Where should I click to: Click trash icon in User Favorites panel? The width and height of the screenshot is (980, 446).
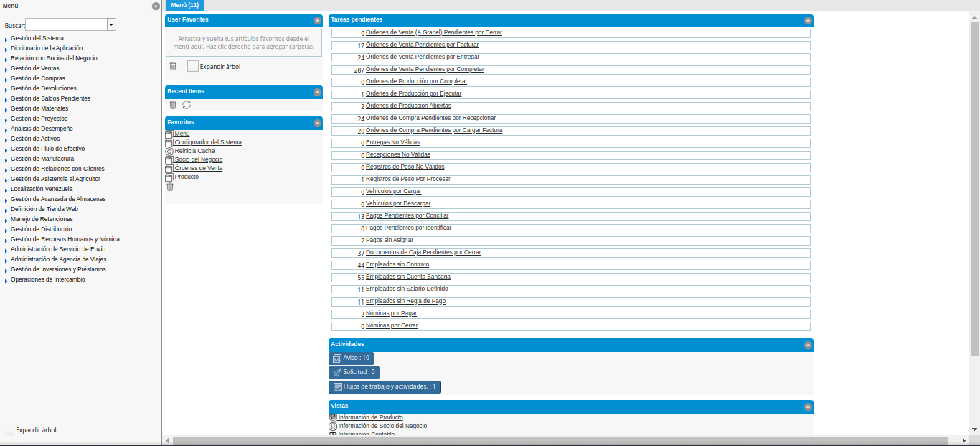point(173,66)
